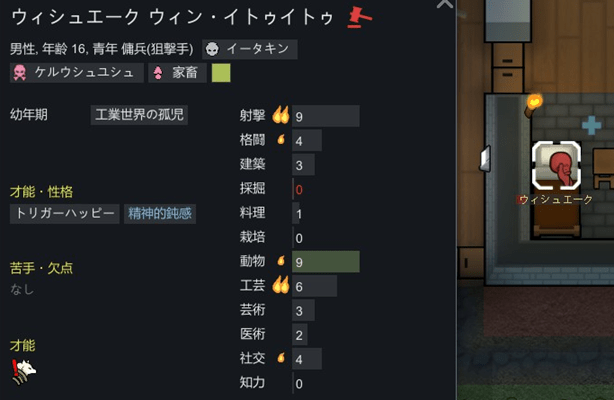Close the character info panel

445,4
